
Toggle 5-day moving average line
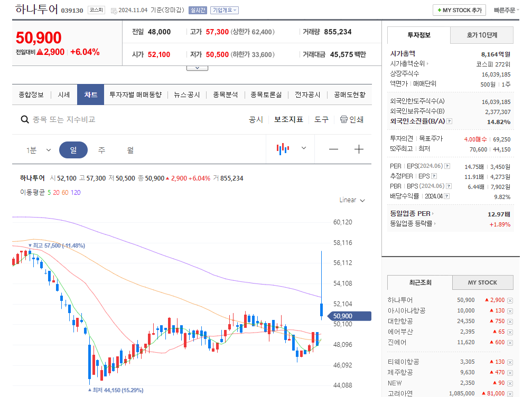pos(49,193)
